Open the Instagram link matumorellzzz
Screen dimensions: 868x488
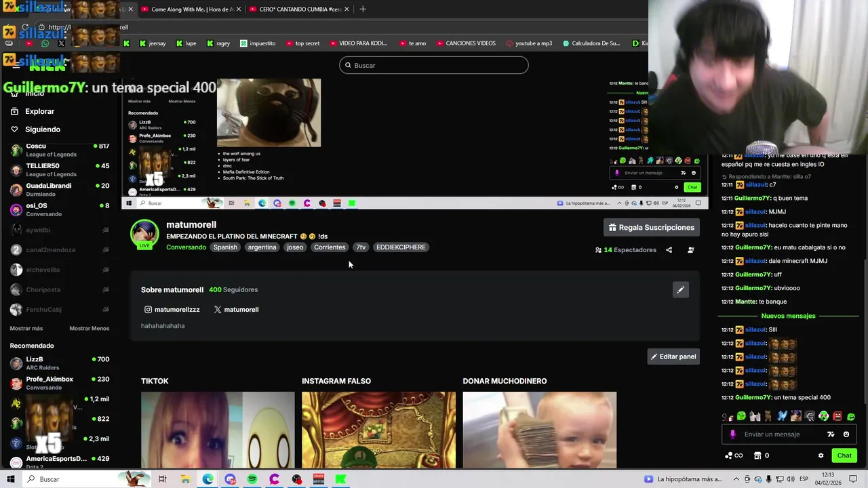pyautogui.click(x=172, y=310)
